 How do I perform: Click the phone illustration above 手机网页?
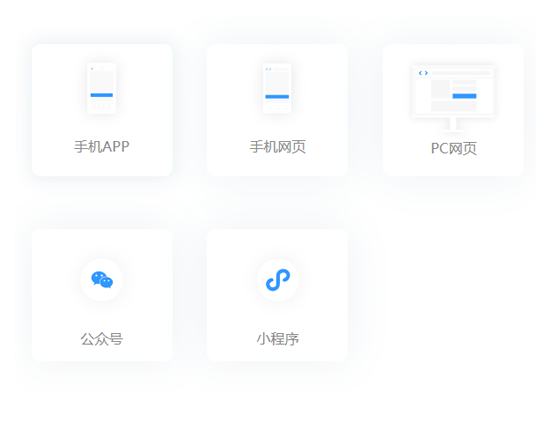point(277,88)
